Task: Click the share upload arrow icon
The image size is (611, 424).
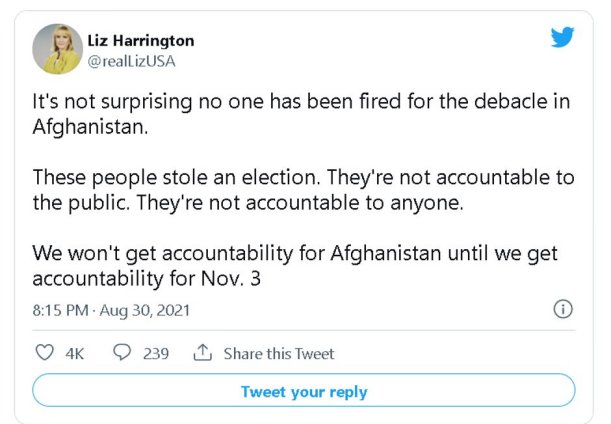Action: click(202, 353)
